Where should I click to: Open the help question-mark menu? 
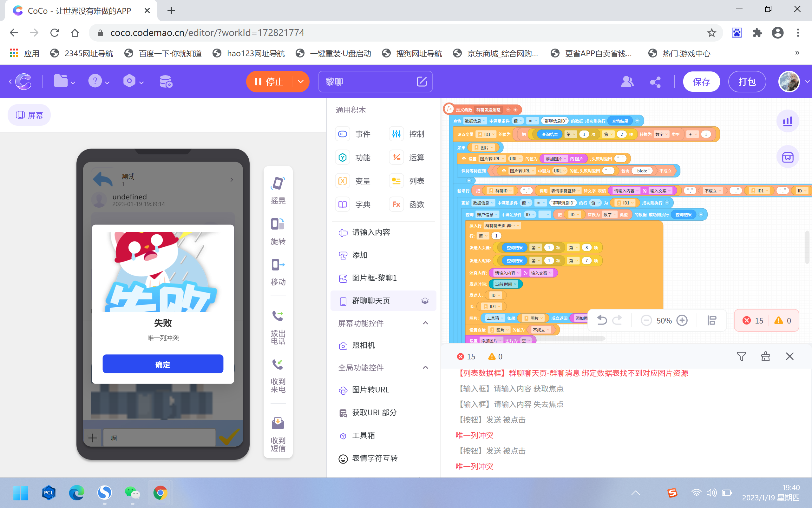pos(98,81)
